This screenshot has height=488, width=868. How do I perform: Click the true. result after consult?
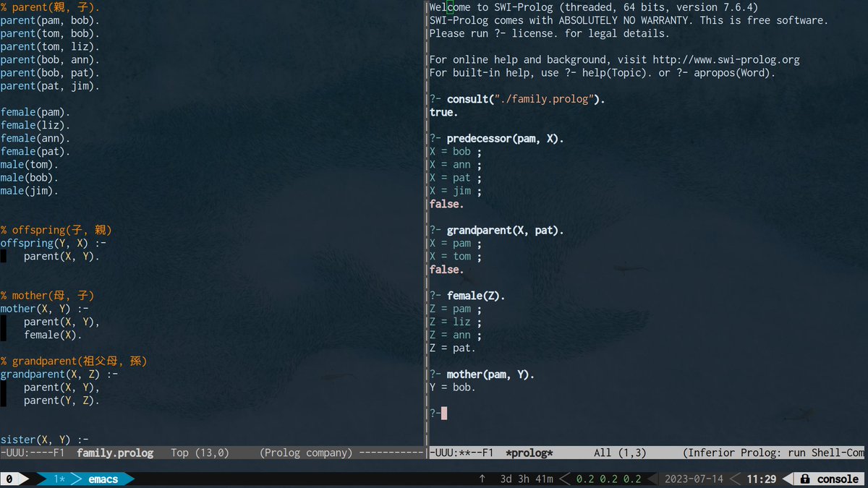pyautogui.click(x=443, y=112)
